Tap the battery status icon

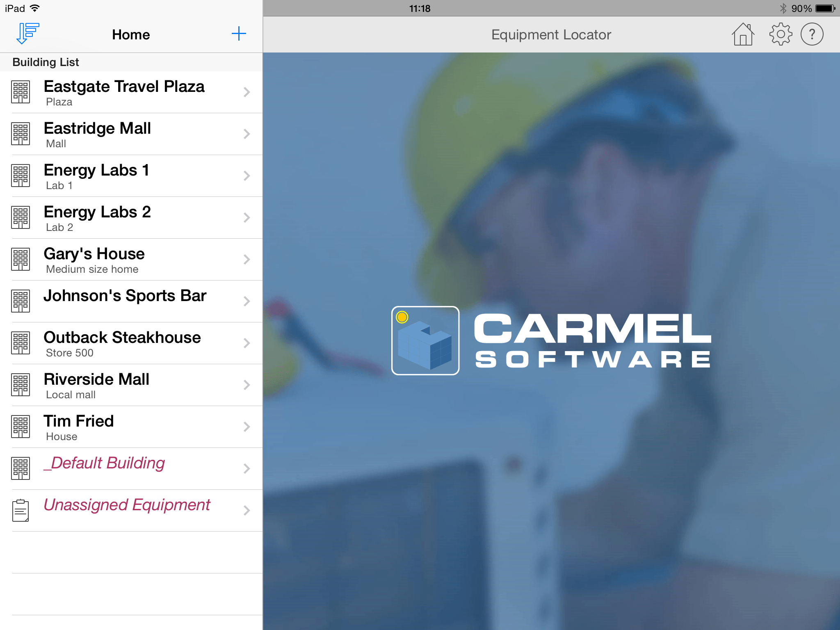(x=825, y=8)
